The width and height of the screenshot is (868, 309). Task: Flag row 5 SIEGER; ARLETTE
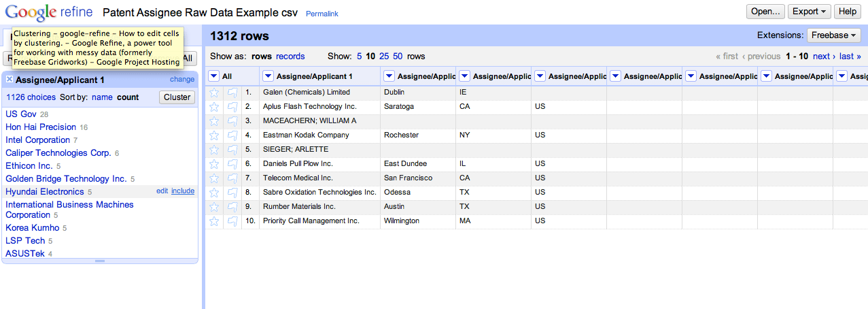[x=232, y=150]
